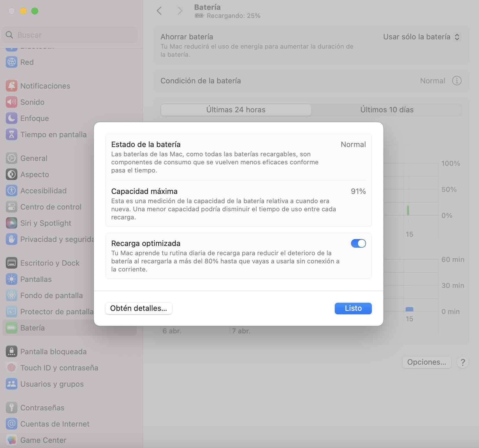This screenshot has width=479, height=448.
Task: Click the Opciones button
Action: [x=427, y=362]
